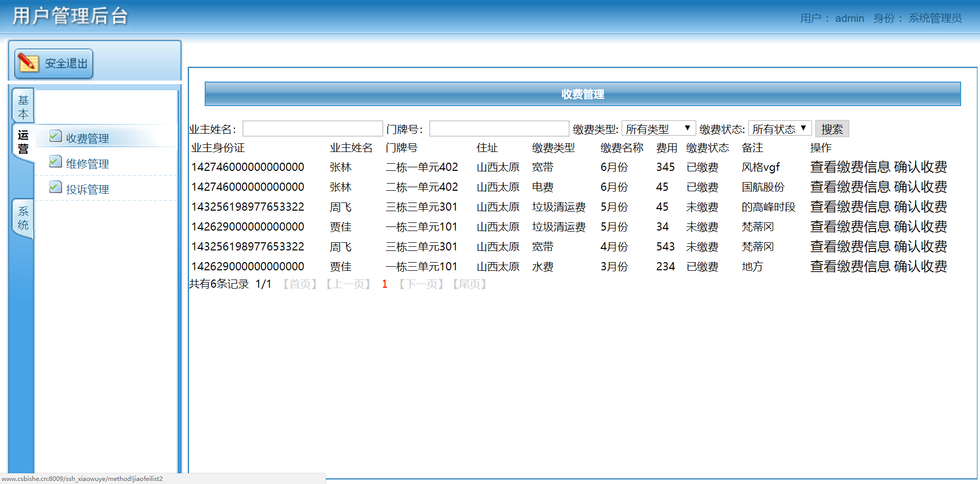Click the fee value 345
The image size is (980, 484).
coord(666,167)
